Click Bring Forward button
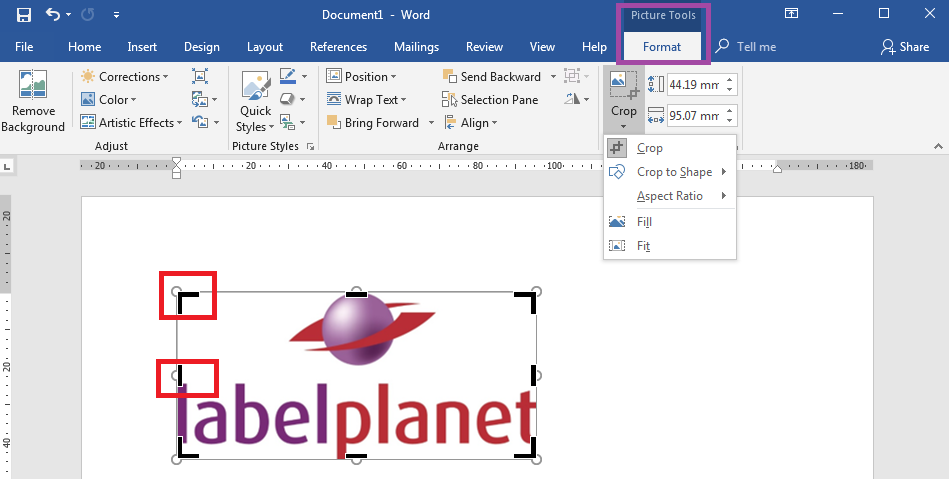 (373, 123)
